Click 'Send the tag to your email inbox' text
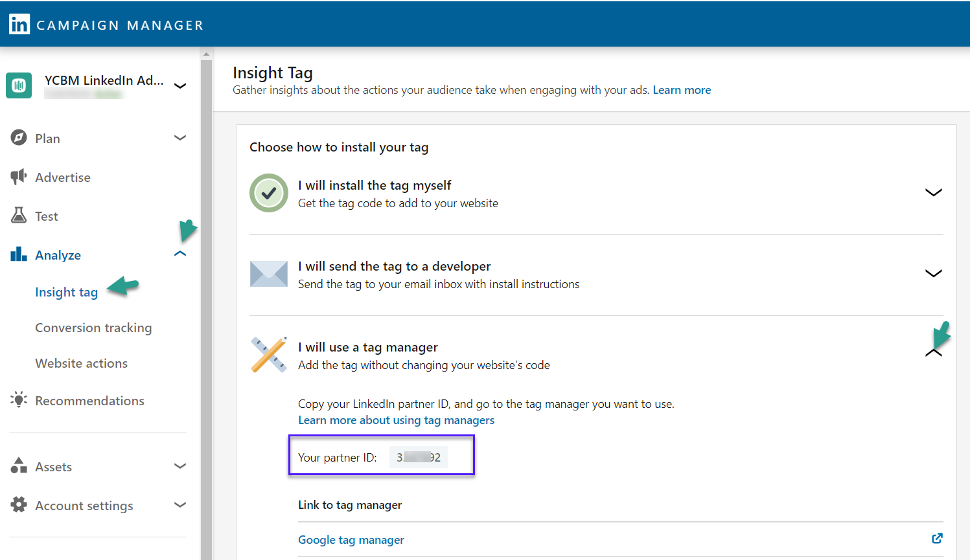Image resolution: width=970 pixels, height=560 pixels. 439,284
